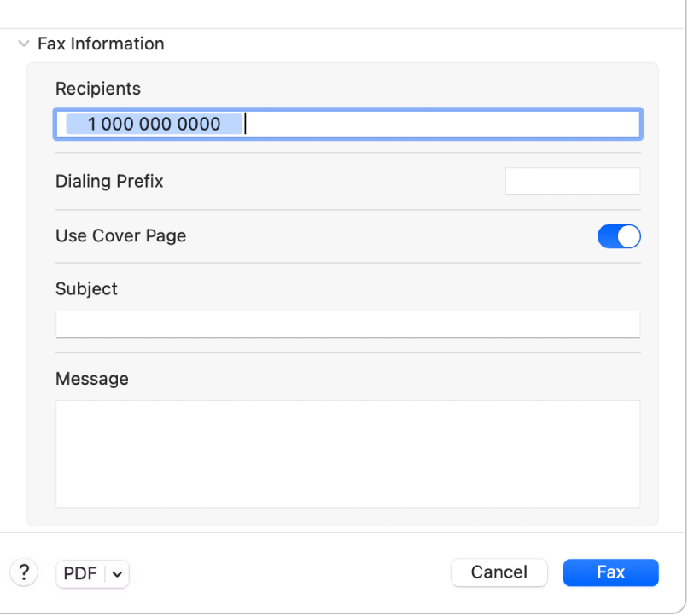Click the Use Cover Page label

point(120,236)
